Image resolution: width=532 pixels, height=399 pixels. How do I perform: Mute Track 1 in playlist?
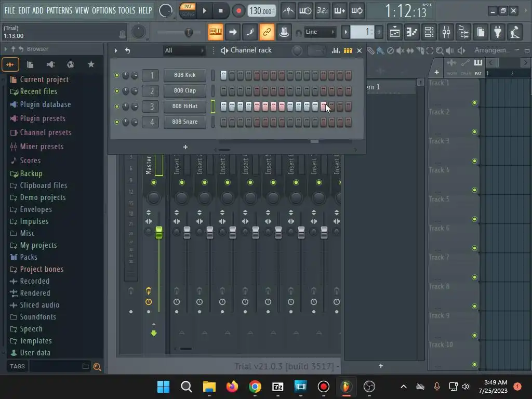click(474, 103)
